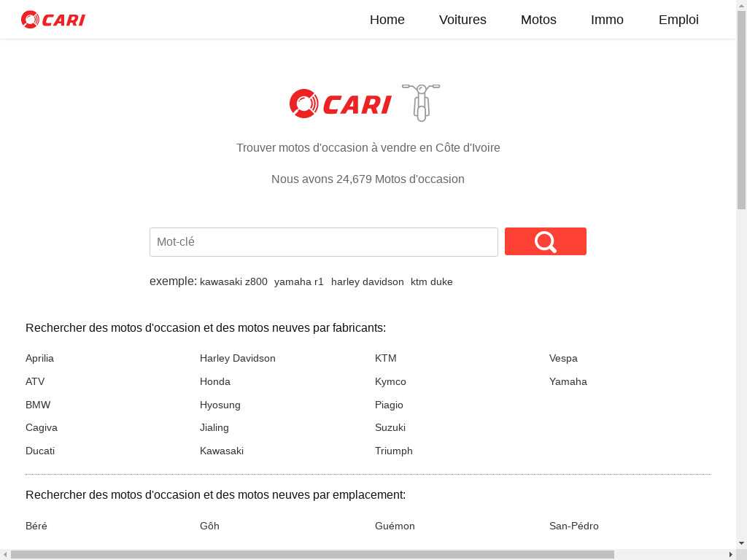Click the CARI logo in the header
Screen dimensions: 747x560
click(53, 20)
